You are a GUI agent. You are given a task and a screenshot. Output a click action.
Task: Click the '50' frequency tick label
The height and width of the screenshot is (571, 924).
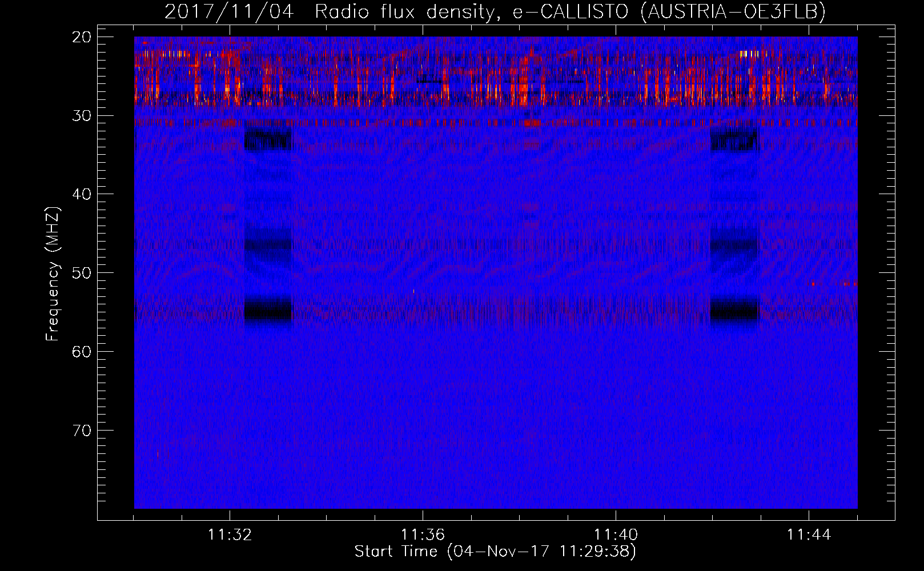[83, 272]
